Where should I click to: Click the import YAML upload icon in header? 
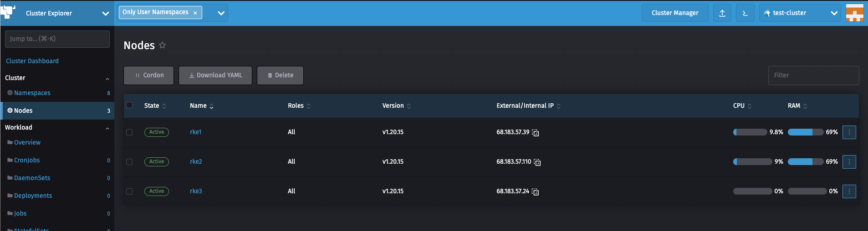pyautogui.click(x=722, y=13)
